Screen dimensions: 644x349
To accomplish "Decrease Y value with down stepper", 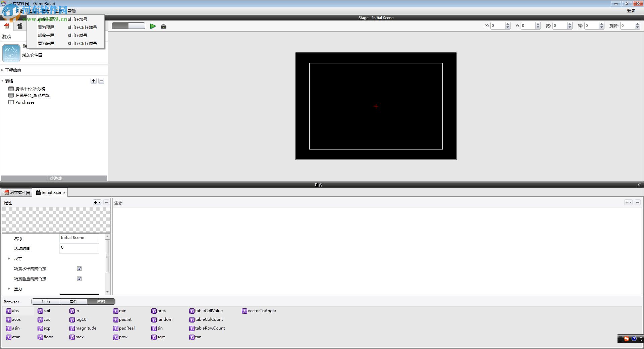I will 538,28.
